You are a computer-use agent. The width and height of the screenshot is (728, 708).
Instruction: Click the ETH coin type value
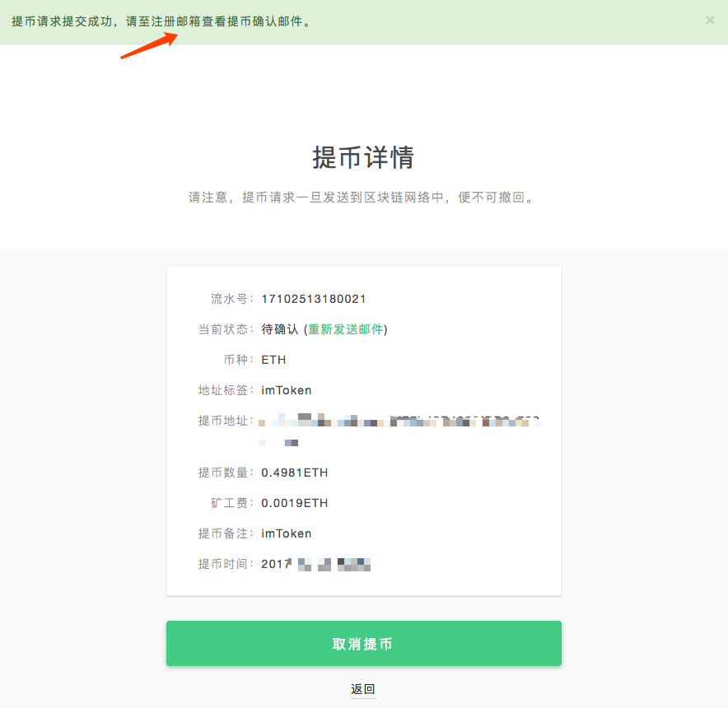[x=273, y=360]
